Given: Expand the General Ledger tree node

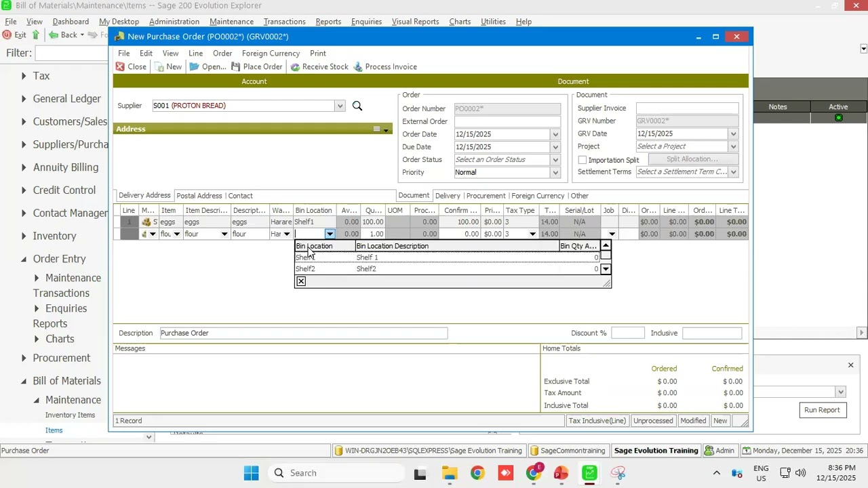Looking at the screenshot, I should [x=23, y=99].
